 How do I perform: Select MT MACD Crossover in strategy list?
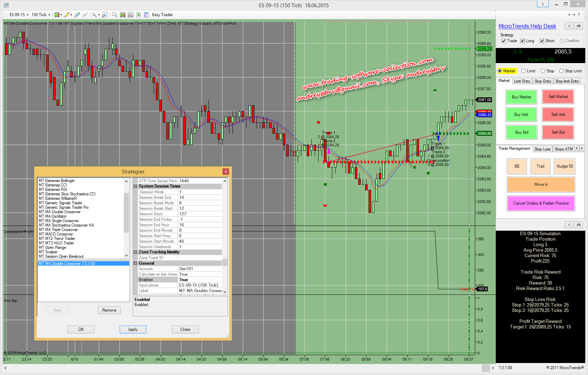(x=56, y=234)
